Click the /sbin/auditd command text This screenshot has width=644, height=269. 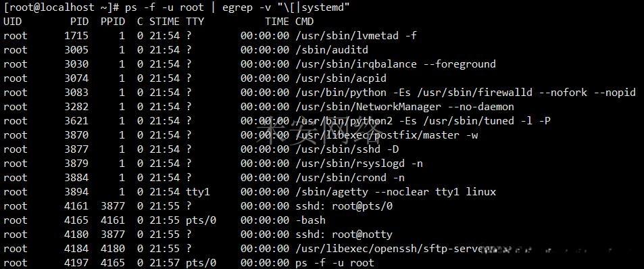click(332, 50)
